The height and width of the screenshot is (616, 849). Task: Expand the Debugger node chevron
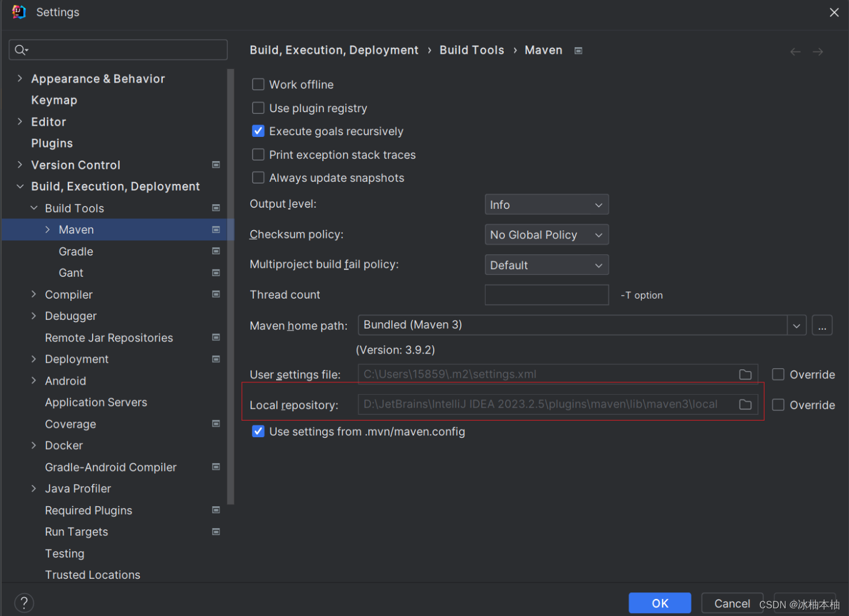(34, 316)
